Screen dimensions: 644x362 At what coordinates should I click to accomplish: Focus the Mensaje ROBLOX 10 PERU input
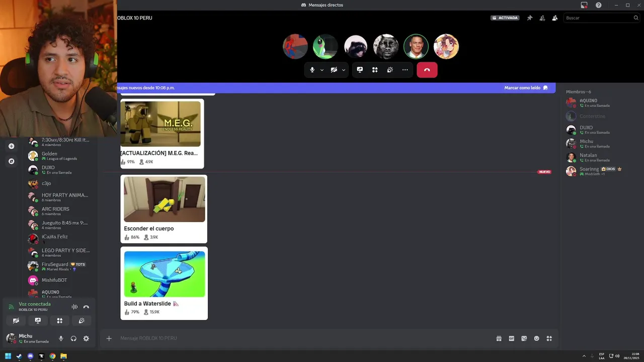(x=302, y=338)
